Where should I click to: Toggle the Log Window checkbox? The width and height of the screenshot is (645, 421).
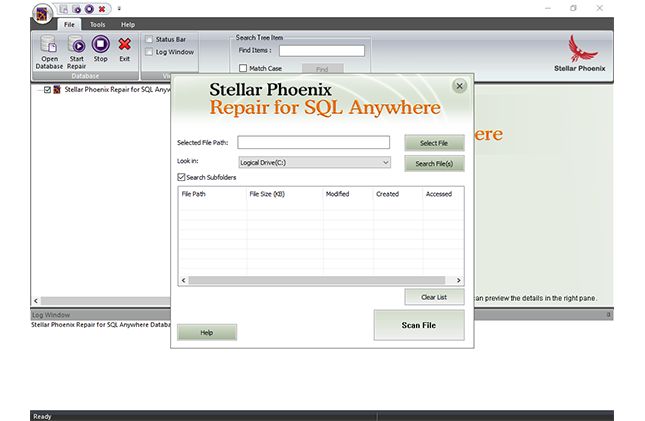pos(149,52)
